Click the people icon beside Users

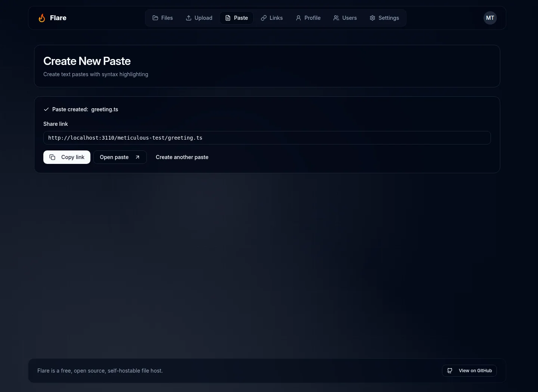[x=336, y=18]
